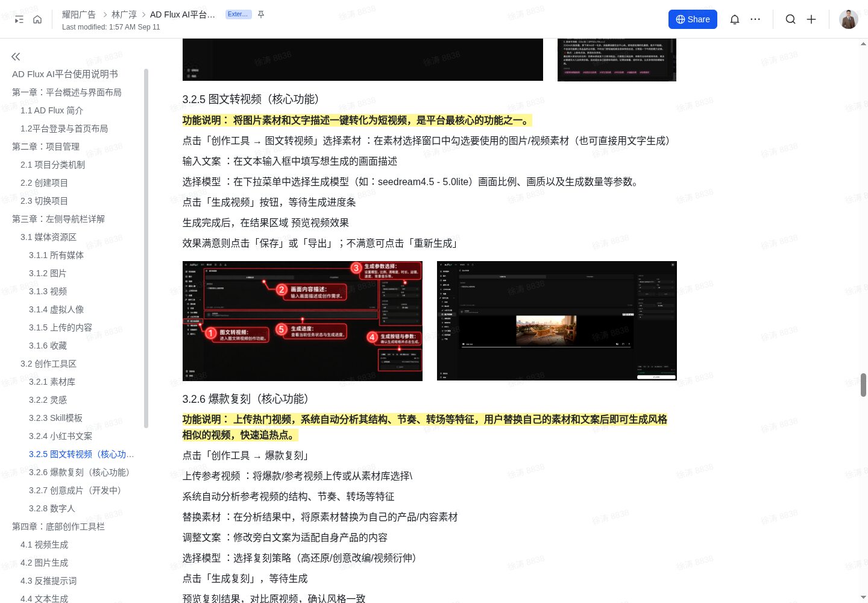Jump to 第一章：平台概述与界面布局
Screen dimensions: 868x603
click(67, 92)
